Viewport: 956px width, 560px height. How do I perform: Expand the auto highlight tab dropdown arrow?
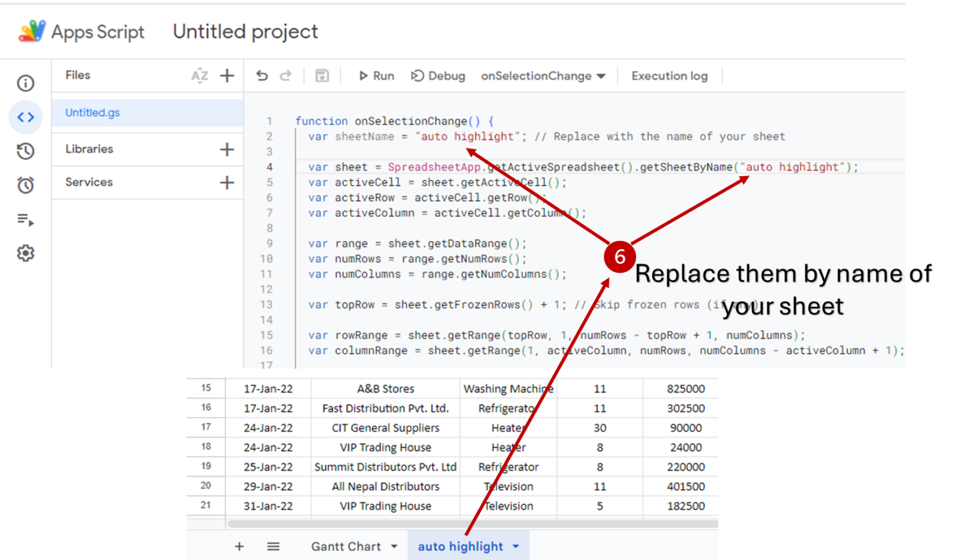516,546
